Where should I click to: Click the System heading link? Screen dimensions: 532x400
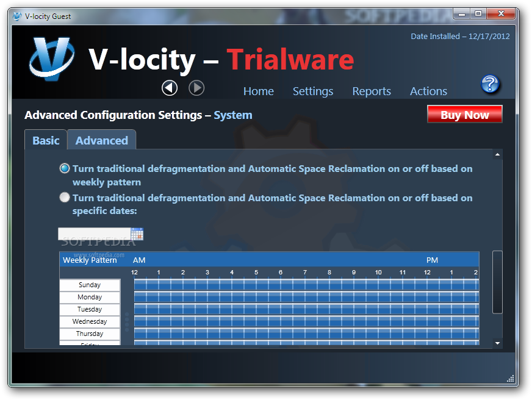point(233,115)
